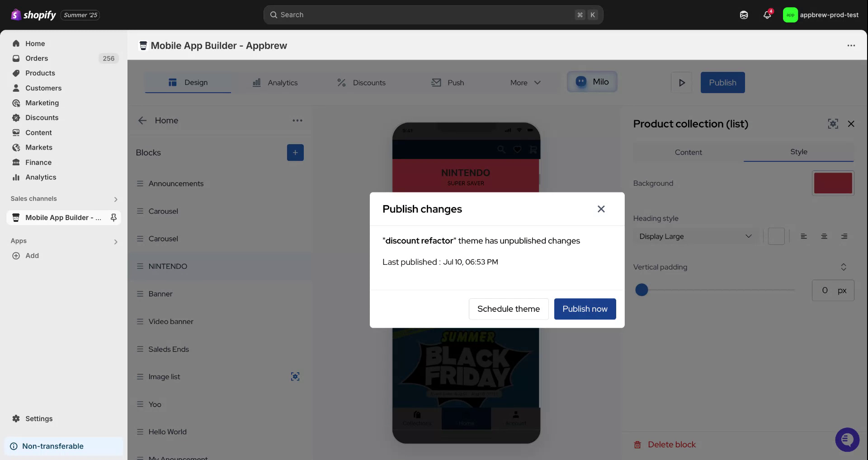Click the Shopify search bar

pyautogui.click(x=433, y=15)
